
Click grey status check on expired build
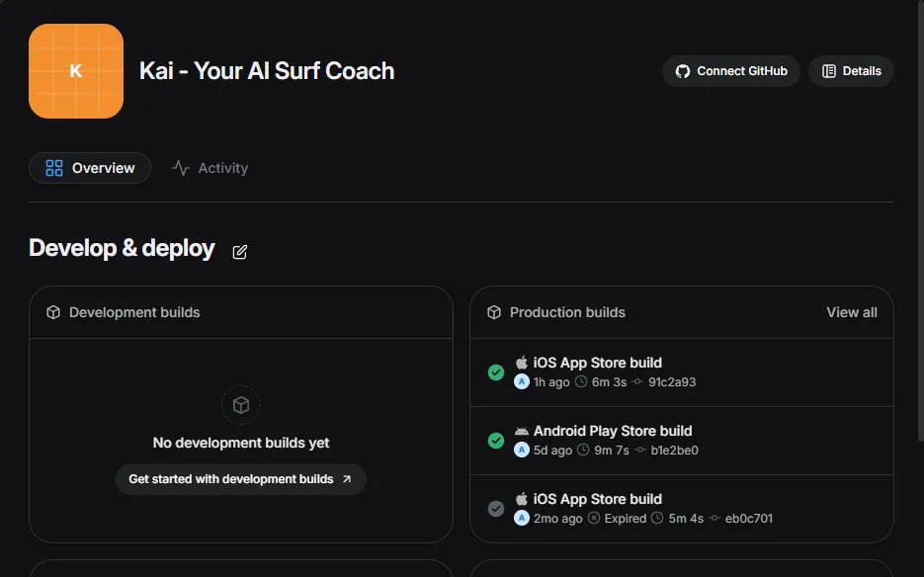point(496,509)
